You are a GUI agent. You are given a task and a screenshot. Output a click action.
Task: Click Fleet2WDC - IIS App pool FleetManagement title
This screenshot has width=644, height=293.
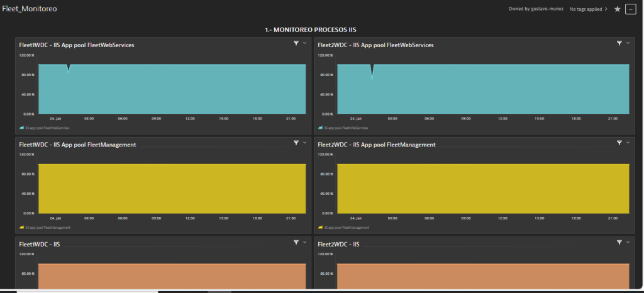(377, 145)
